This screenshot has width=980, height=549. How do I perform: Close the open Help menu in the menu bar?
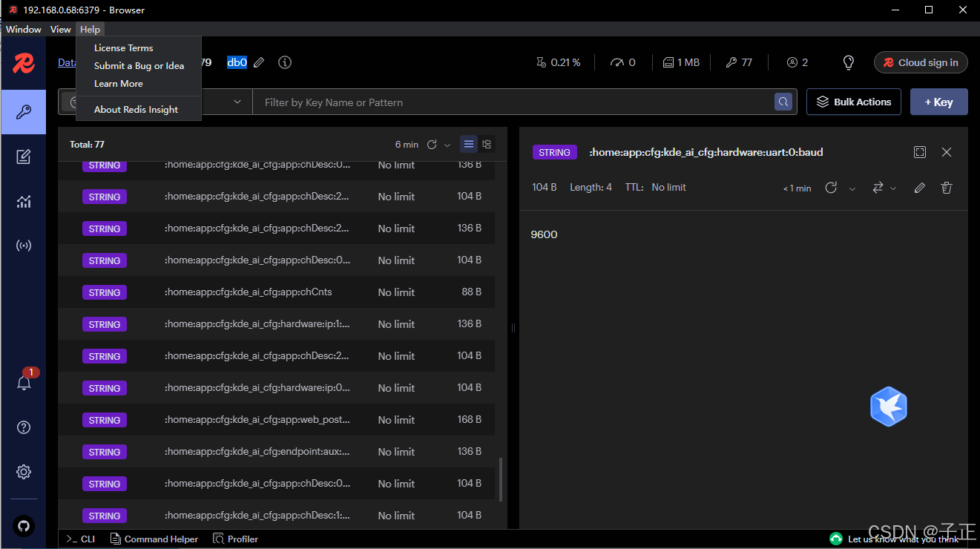(90, 30)
